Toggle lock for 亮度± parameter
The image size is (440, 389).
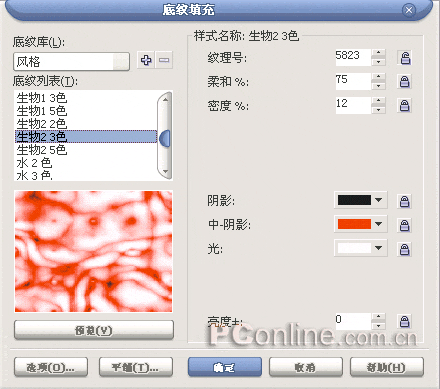point(405,321)
